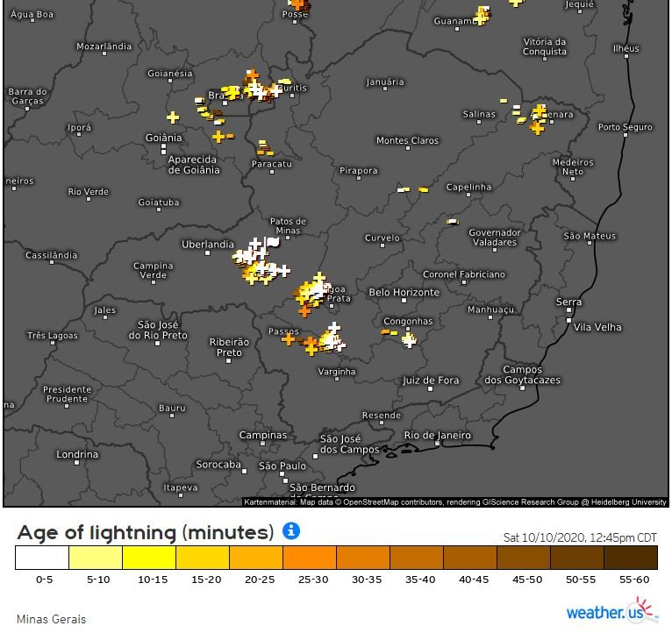Choose the dark brown 55-60 minutes swatch
The width and height of the screenshot is (672, 633).
coord(631,558)
